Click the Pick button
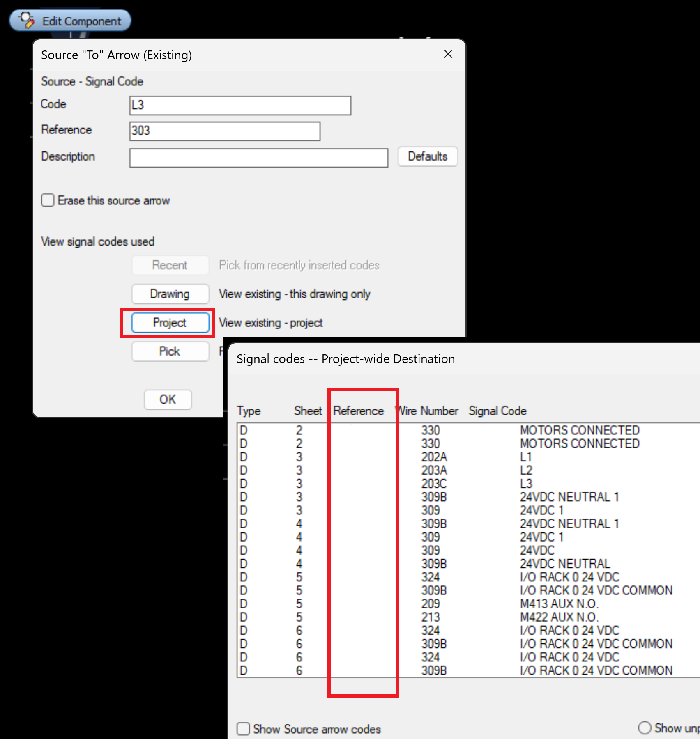 coord(170,351)
